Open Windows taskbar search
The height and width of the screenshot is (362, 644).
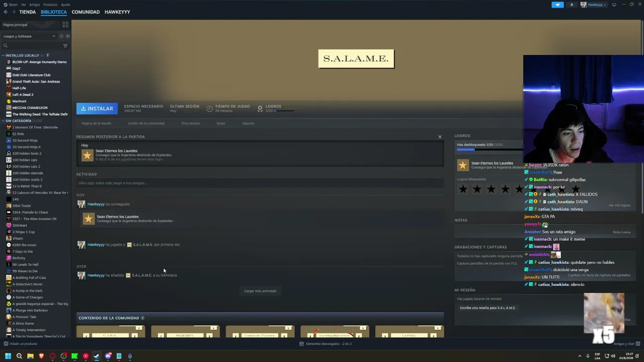[19, 356]
